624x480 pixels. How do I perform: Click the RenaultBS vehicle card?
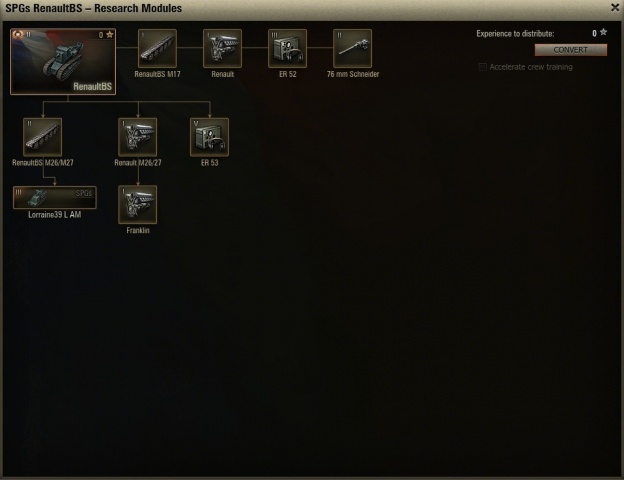tap(63, 62)
